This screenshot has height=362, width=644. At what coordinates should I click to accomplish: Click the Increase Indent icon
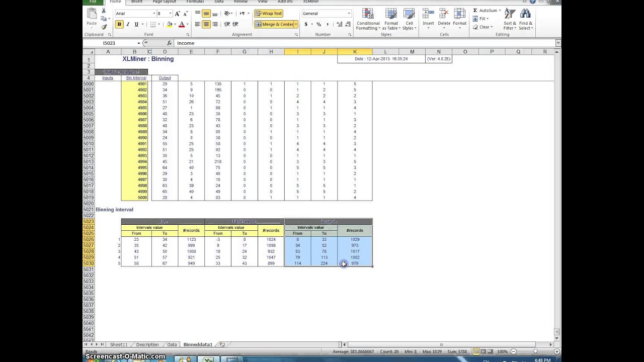235,24
